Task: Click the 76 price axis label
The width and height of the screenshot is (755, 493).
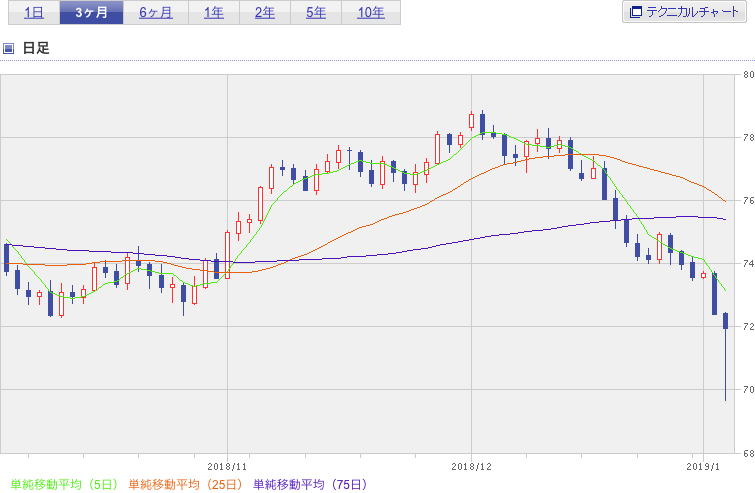Action: coord(748,201)
